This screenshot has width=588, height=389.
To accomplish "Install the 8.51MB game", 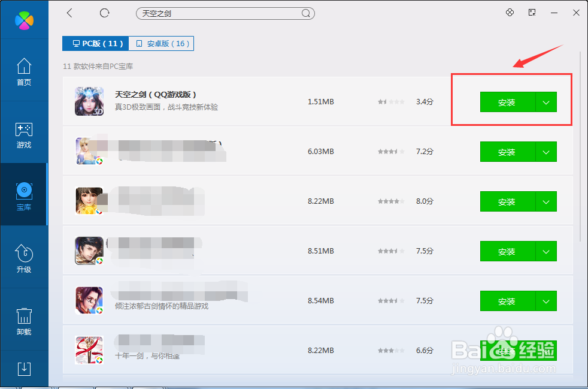I will tap(508, 251).
